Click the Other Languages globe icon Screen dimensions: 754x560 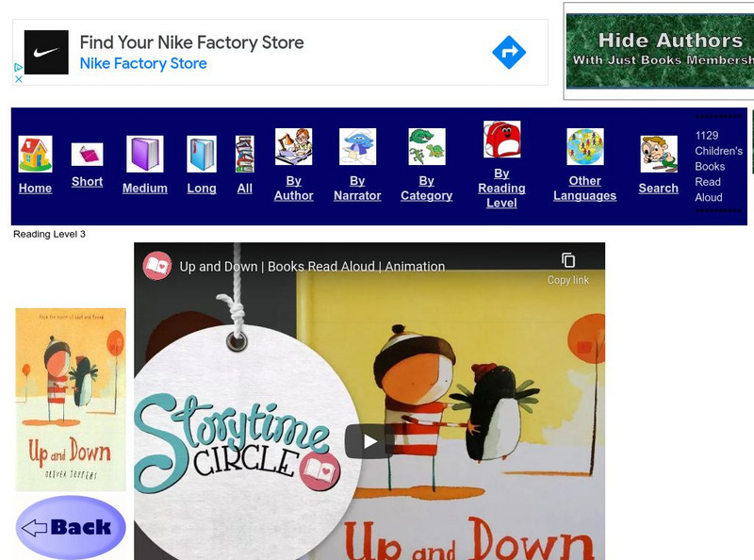[584, 147]
